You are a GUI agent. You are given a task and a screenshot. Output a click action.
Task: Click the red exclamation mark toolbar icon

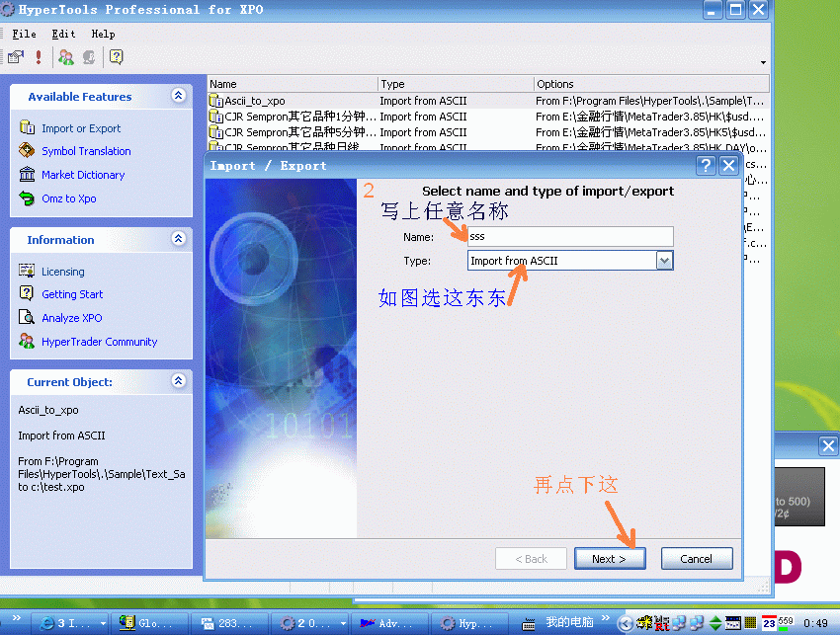[x=39, y=56]
